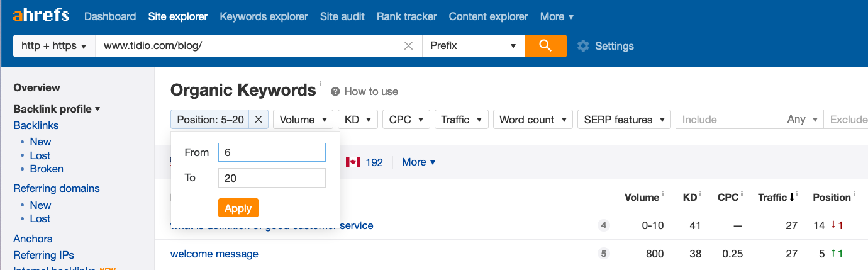Open Site audit
The width and height of the screenshot is (868, 270).
(342, 16)
